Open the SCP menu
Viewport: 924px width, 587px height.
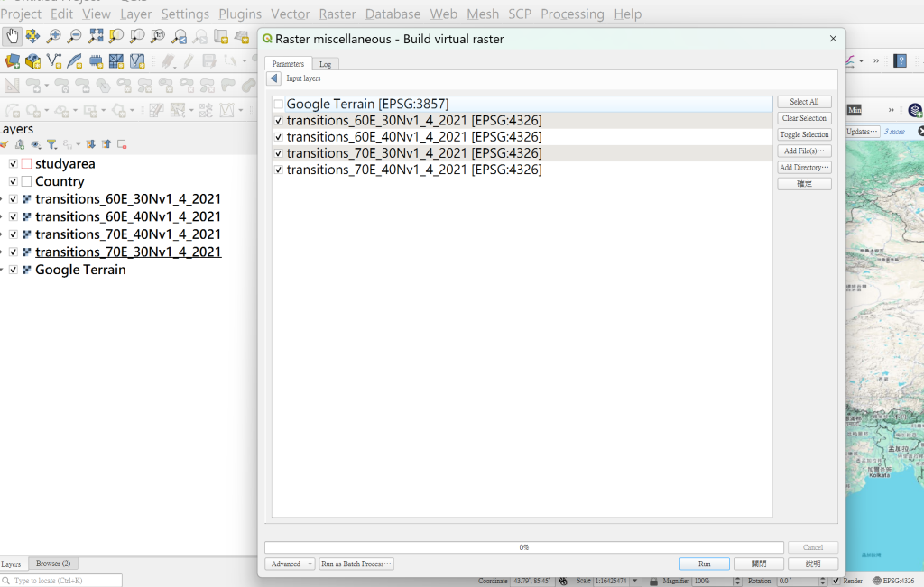coord(520,14)
